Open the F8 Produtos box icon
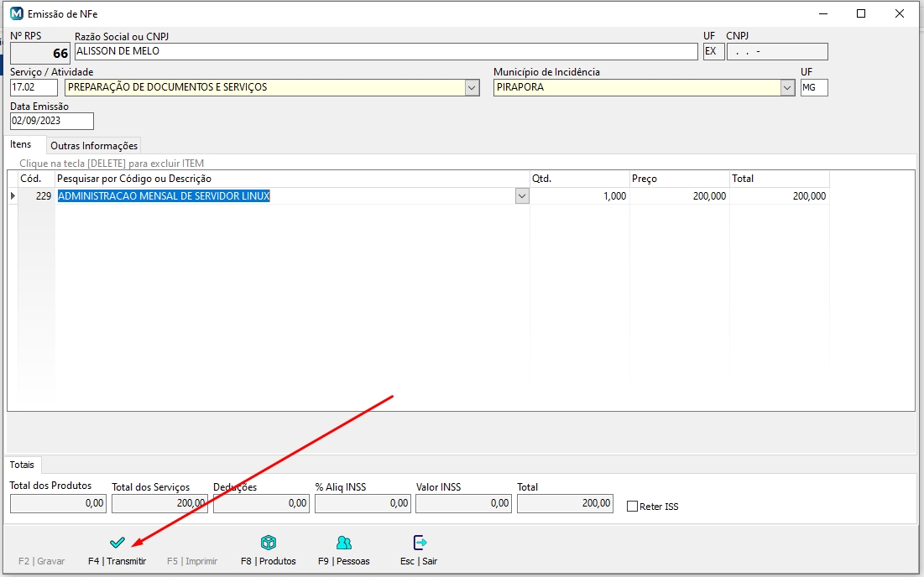Viewport: 924px width, 577px height. click(x=269, y=543)
